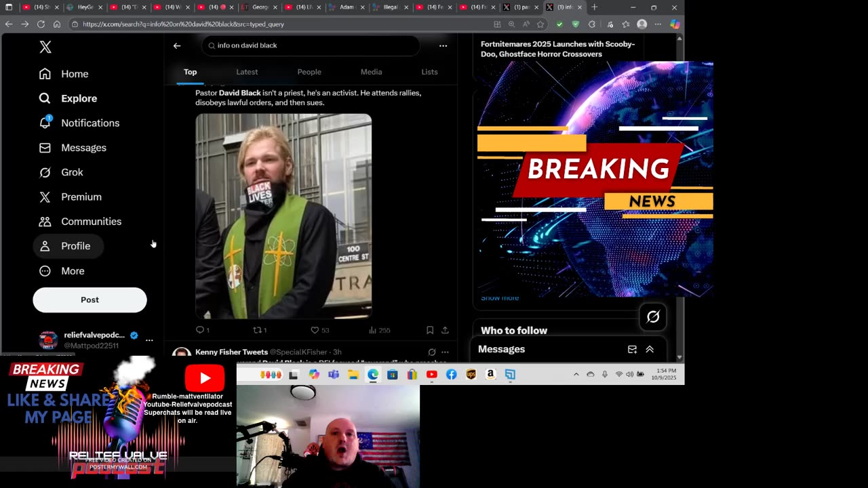Open Copilot in the browser toolbar
Viewport: 868px width, 488px height.
click(675, 24)
